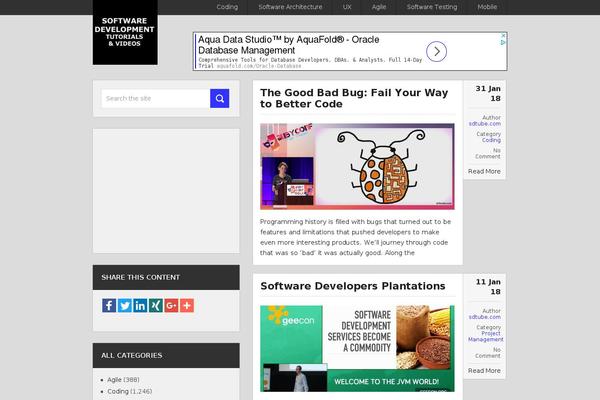Go to the site logo home

pyautogui.click(x=125, y=32)
